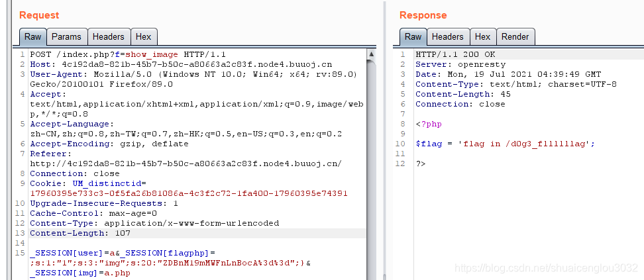644x280 pixels.
Task: Click the Request panel heading
Action: tap(39, 15)
